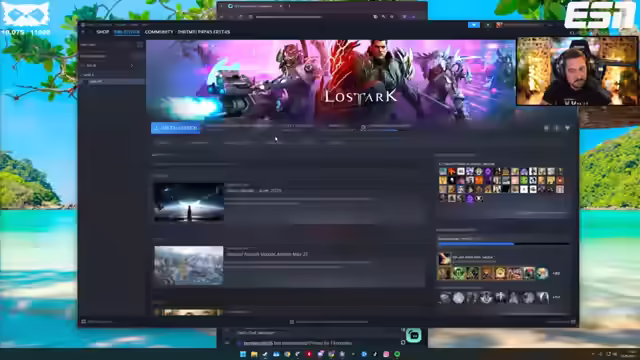This screenshot has height=360, width=640.
Task: Open the Lost Ark game settings gear icon
Action: click(x=546, y=128)
